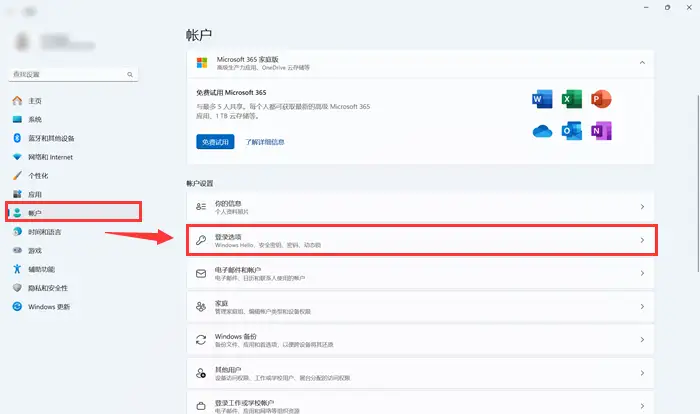Open 时间和语言 time and language icon
700x414 pixels.
pos(17,231)
